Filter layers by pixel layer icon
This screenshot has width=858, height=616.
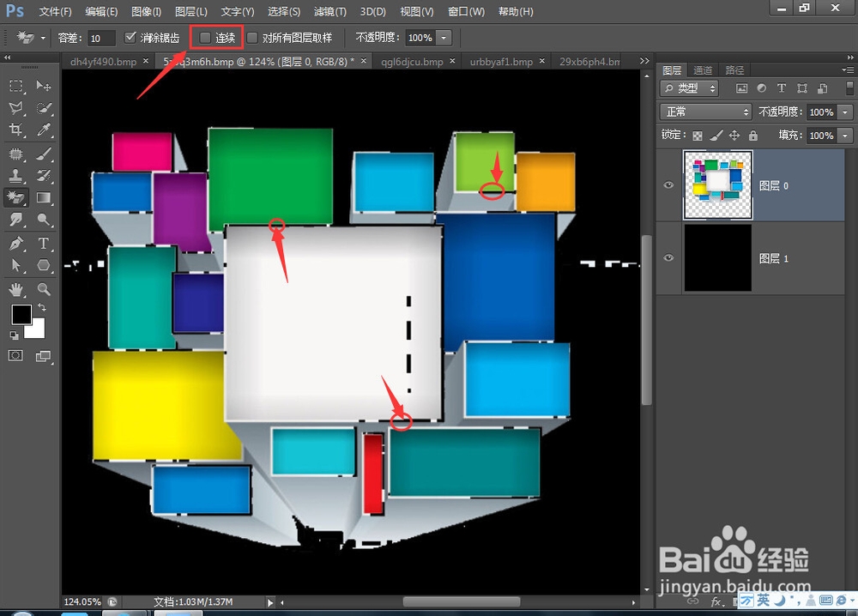coord(741,88)
